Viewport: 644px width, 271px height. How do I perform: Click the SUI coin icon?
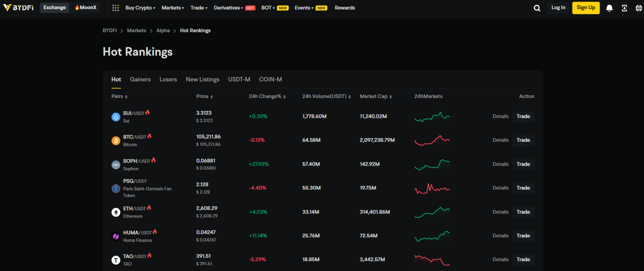116,117
